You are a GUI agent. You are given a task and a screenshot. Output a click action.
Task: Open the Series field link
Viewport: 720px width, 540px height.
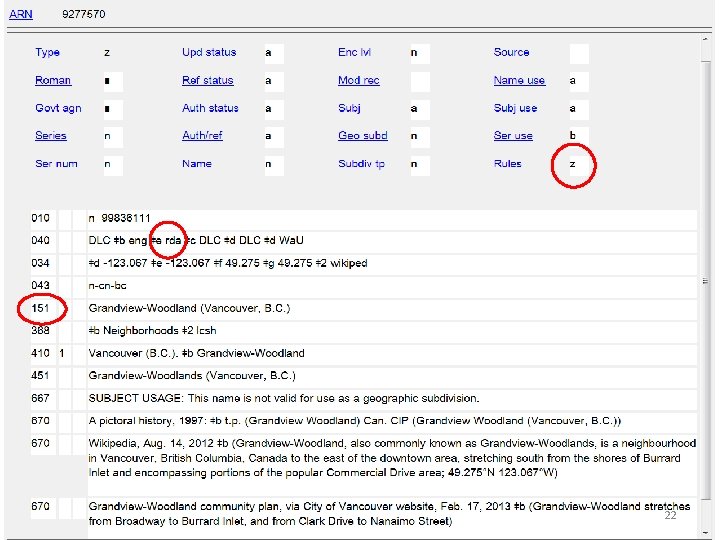point(51,136)
